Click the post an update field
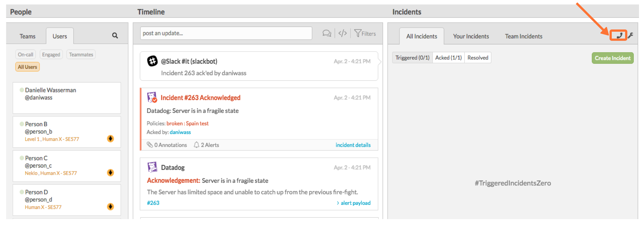The height and width of the screenshot is (233, 644). 226,33
